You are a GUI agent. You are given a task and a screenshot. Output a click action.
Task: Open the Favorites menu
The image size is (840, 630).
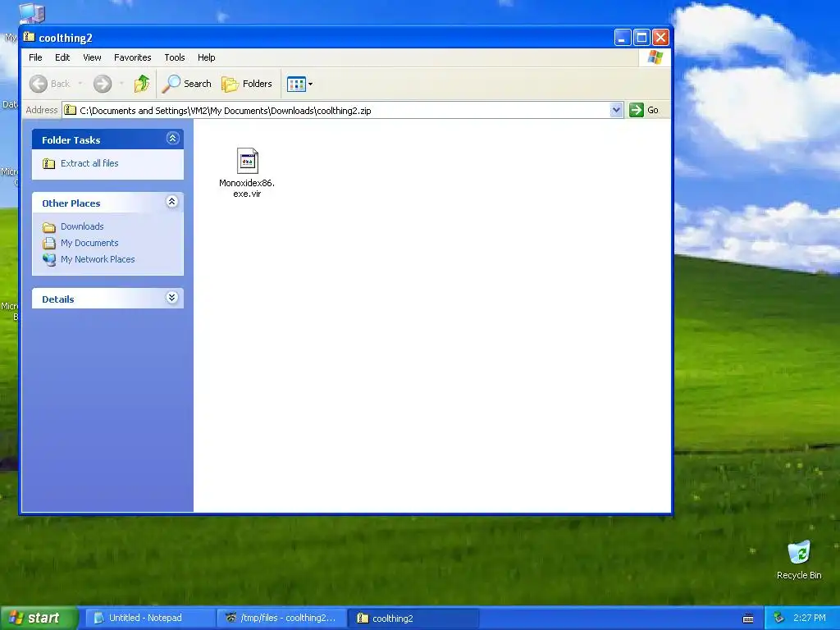tap(132, 57)
